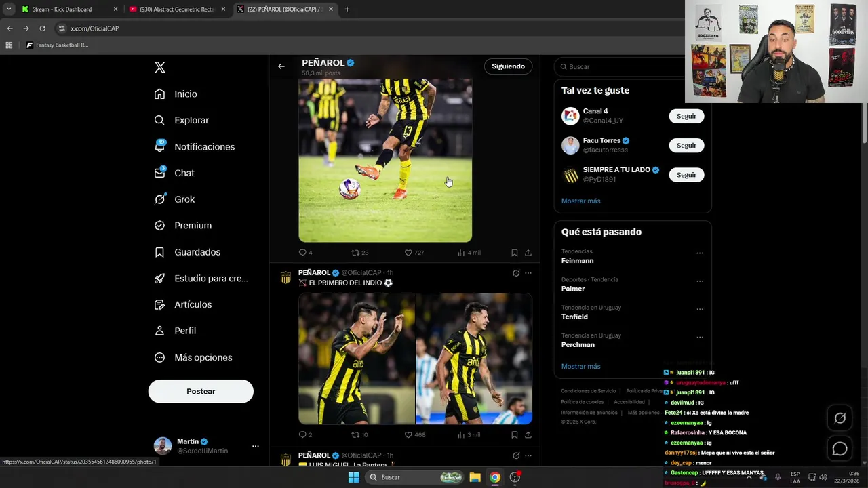
Task: Reply to the post with 4 comments
Action: click(x=305, y=253)
